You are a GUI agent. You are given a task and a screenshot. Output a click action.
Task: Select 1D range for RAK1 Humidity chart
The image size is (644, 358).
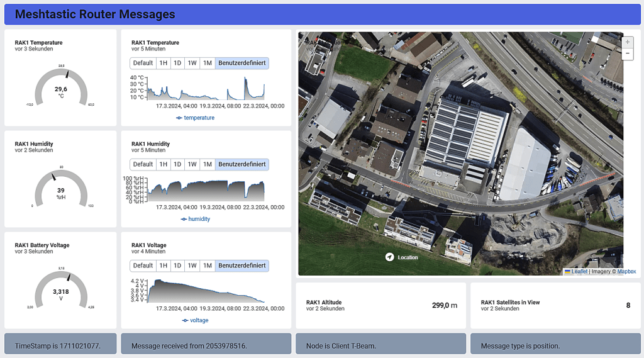coord(177,164)
